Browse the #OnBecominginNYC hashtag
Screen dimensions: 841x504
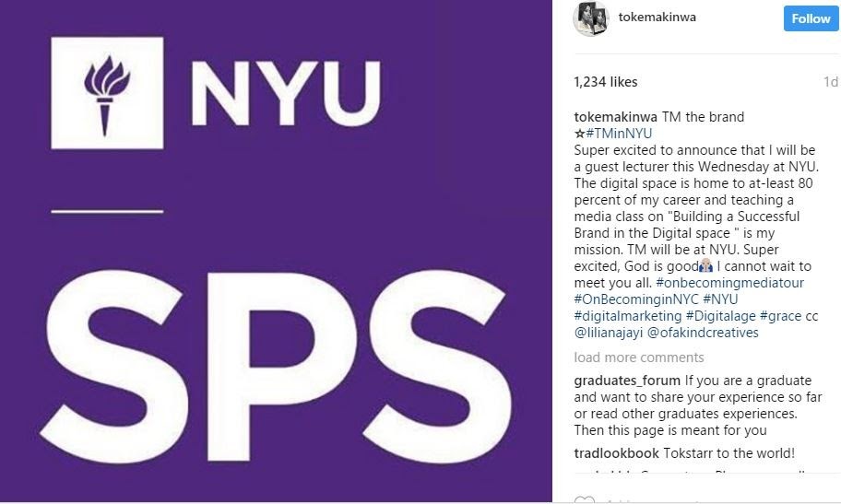click(635, 299)
